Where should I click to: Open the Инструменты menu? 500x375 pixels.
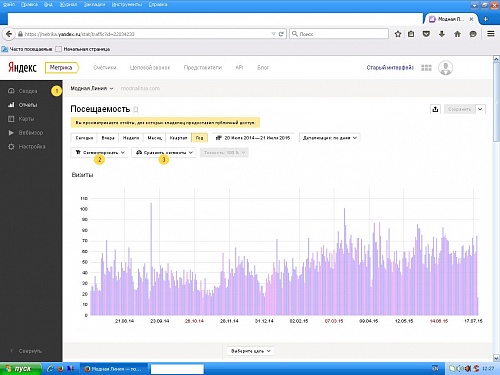127,4
